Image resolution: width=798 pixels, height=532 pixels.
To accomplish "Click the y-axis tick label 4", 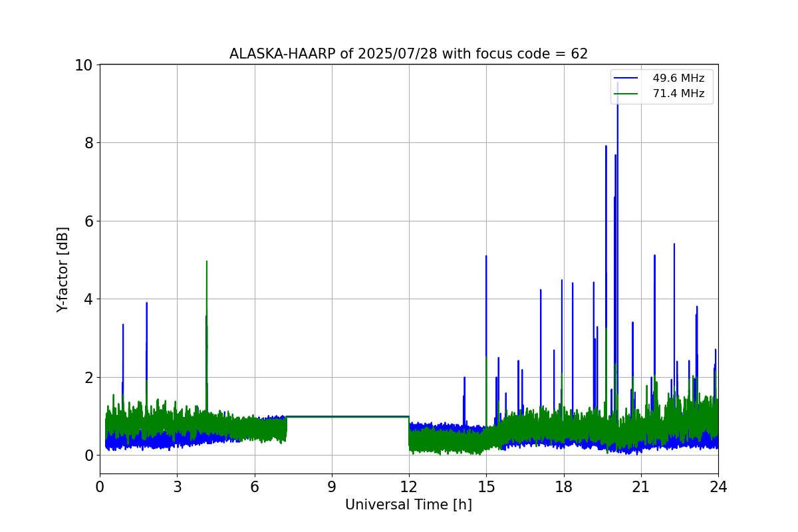I will 88,299.
